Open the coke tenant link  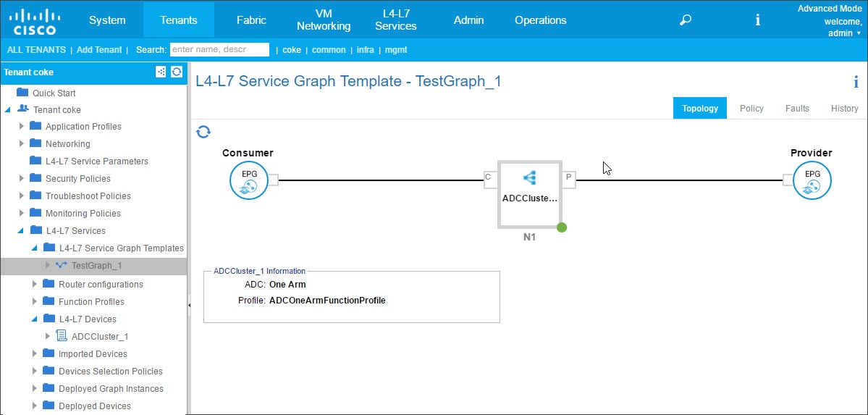coord(292,50)
